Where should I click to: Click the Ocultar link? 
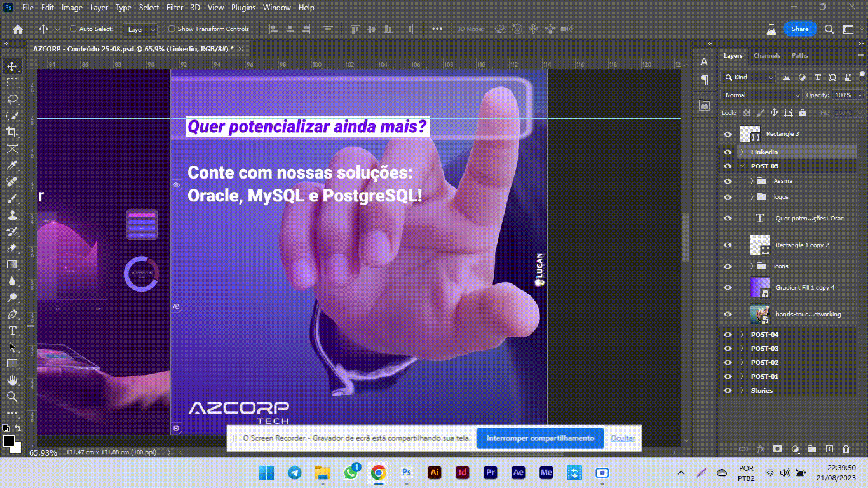[623, 438]
